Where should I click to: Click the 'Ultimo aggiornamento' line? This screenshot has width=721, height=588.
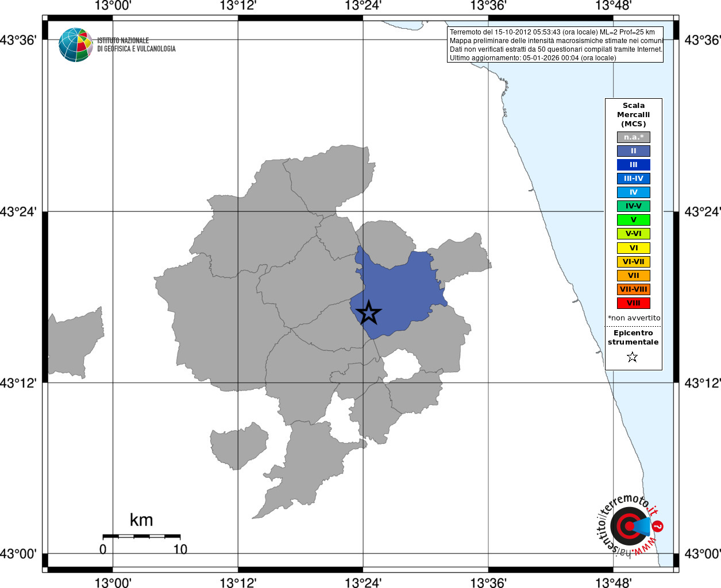point(533,58)
